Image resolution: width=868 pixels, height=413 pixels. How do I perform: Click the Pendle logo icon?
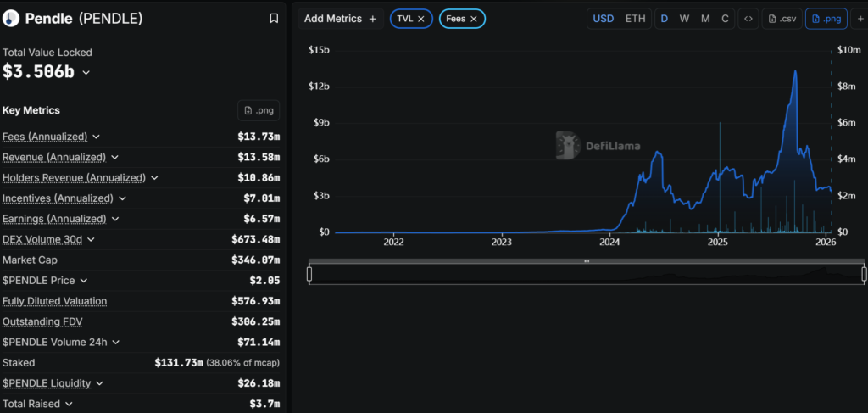[12, 18]
